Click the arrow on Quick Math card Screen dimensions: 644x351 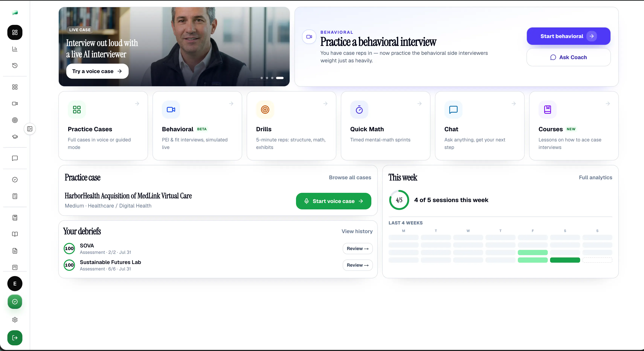[x=420, y=104]
